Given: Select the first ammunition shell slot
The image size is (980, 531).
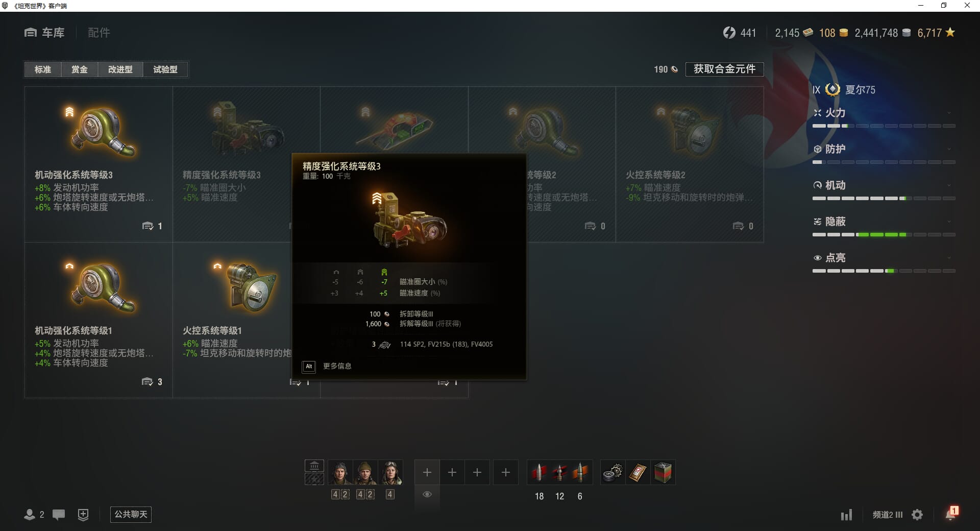Looking at the screenshot, I should 539,473.
